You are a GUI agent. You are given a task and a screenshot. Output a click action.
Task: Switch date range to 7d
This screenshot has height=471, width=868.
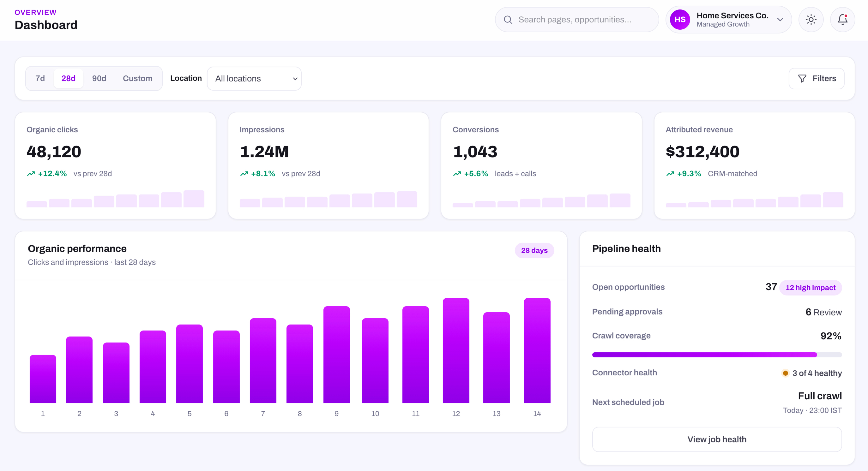40,78
